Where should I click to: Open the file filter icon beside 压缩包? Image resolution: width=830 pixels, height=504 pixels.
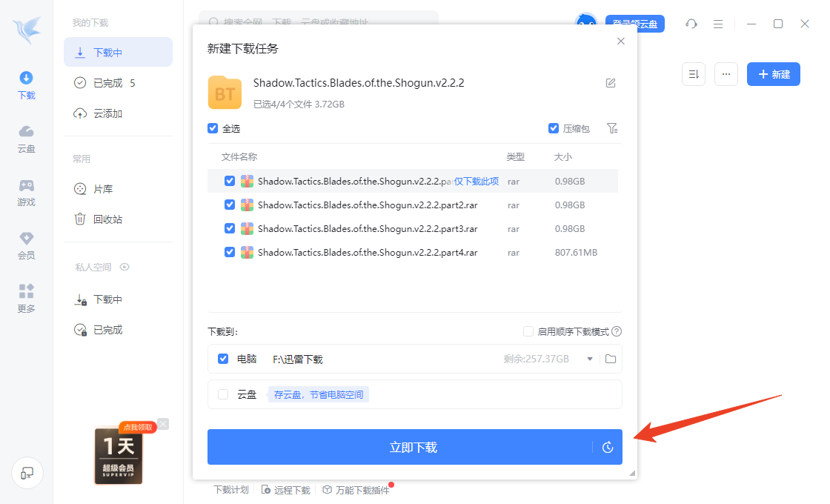coord(612,128)
